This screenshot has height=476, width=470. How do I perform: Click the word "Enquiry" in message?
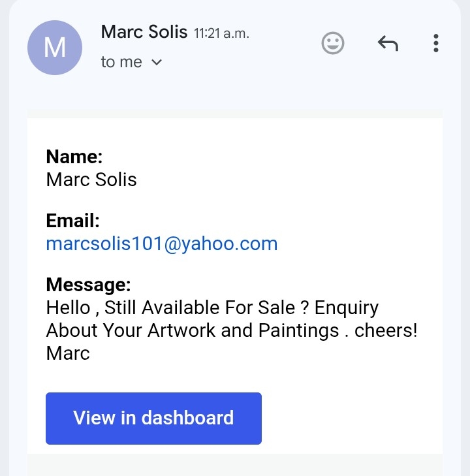[347, 308]
